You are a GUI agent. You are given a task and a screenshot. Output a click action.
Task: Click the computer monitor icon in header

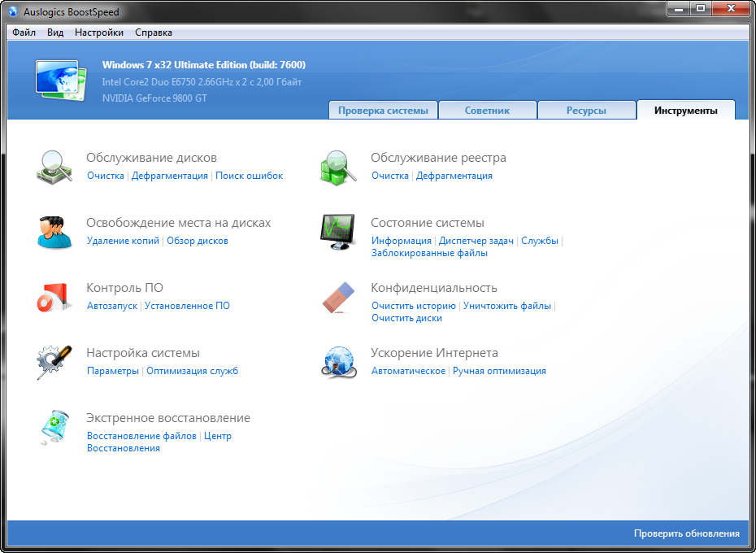[61, 80]
